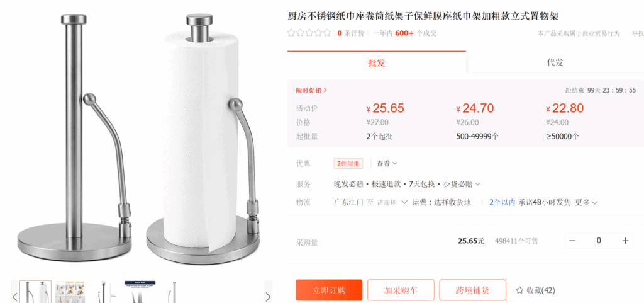644x303 pixels.
Task: Click the star icon to favorite item
Action: (x=519, y=290)
